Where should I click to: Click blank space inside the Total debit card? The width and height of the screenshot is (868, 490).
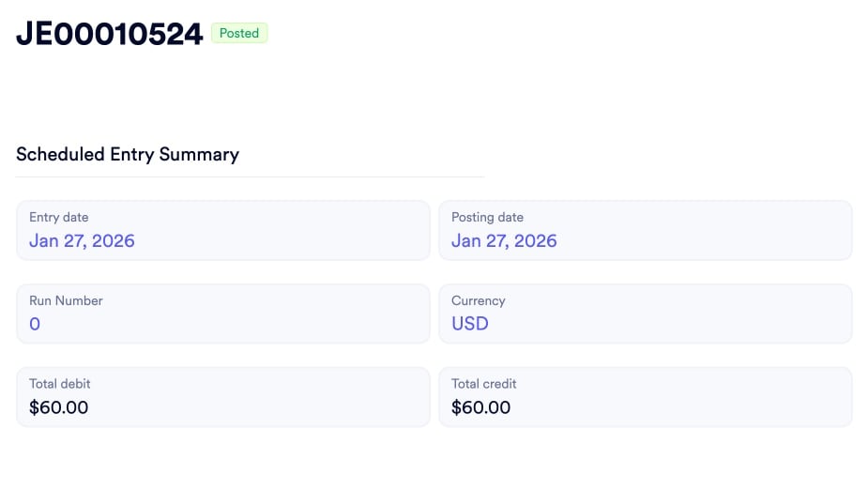282,398
